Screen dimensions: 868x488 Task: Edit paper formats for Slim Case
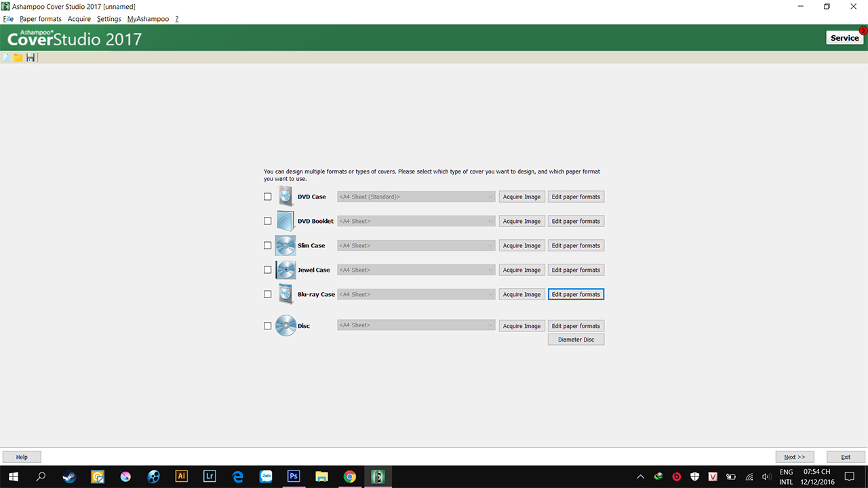click(x=576, y=245)
